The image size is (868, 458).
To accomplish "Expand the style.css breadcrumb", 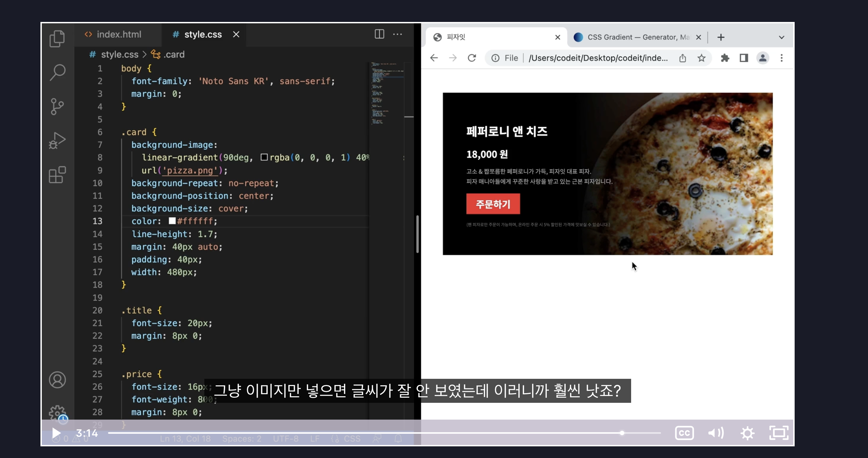I will [114, 55].
